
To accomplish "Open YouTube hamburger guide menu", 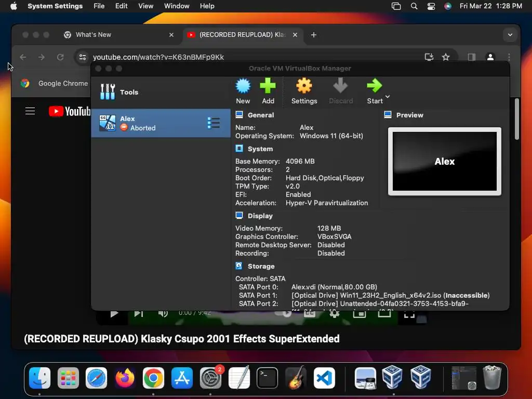I will click(x=30, y=111).
